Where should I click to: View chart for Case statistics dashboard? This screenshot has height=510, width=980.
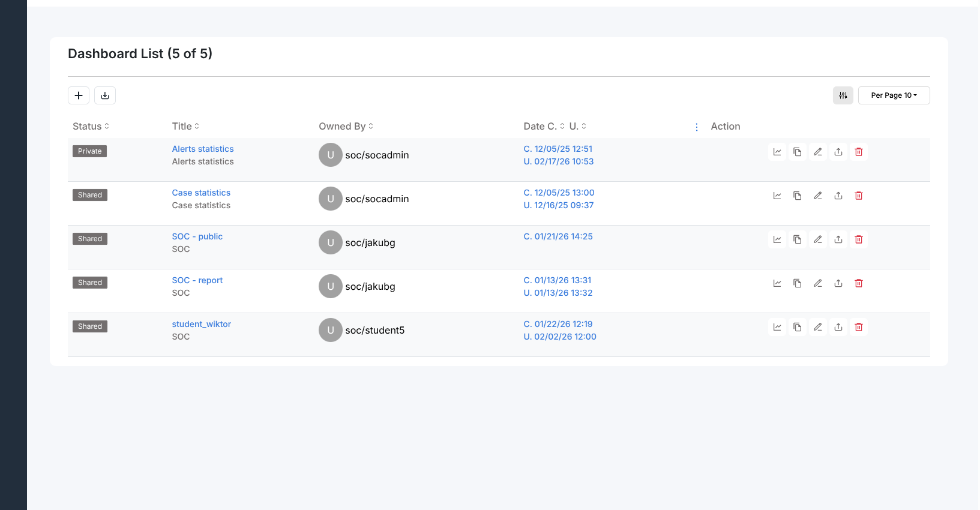(x=777, y=196)
